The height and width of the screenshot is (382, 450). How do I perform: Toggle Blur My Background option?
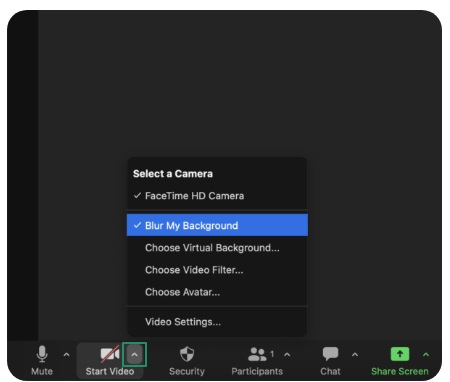click(x=217, y=225)
